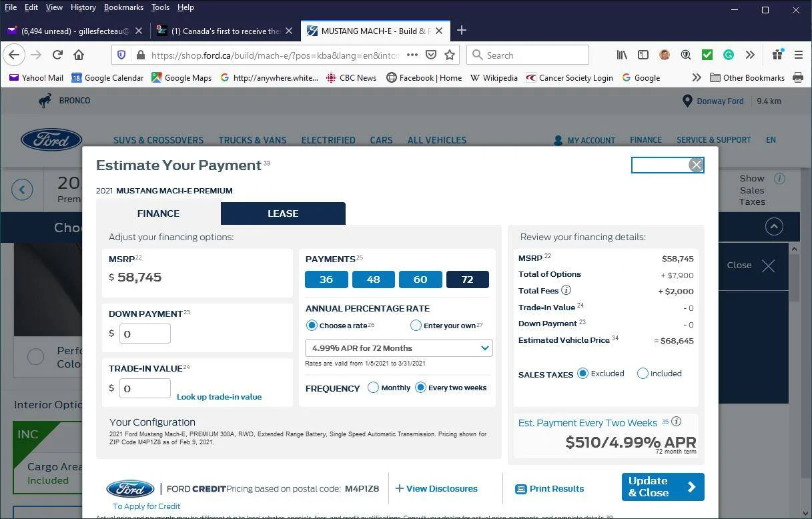Open the MY ACCOUNT link

coord(584,140)
